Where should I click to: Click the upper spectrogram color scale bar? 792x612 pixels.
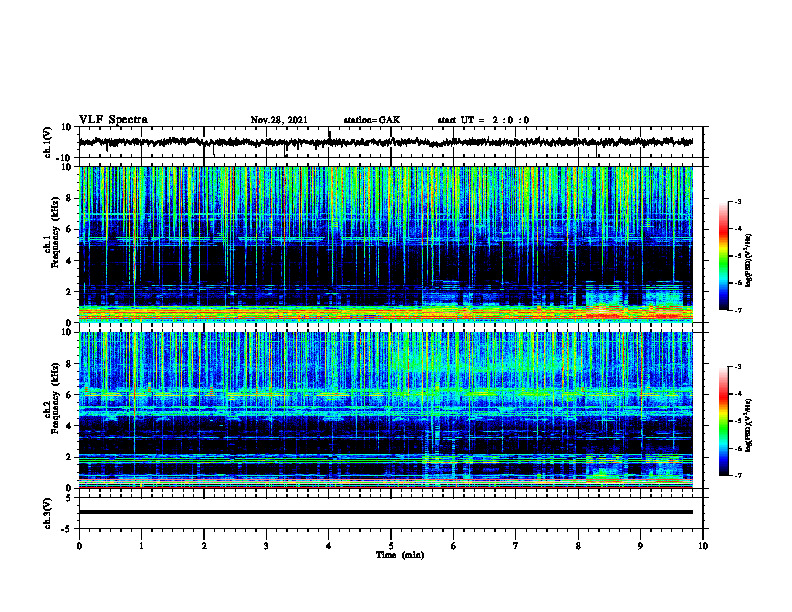tap(723, 256)
